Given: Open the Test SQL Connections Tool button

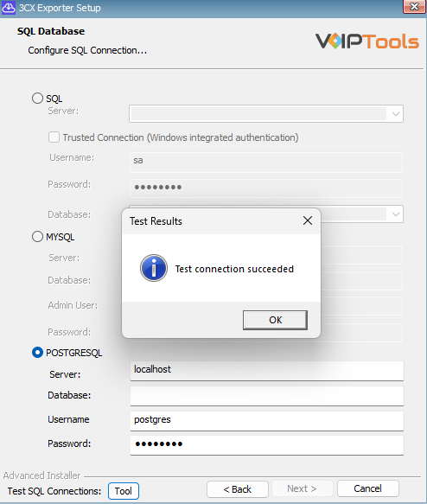Looking at the screenshot, I should (124, 491).
